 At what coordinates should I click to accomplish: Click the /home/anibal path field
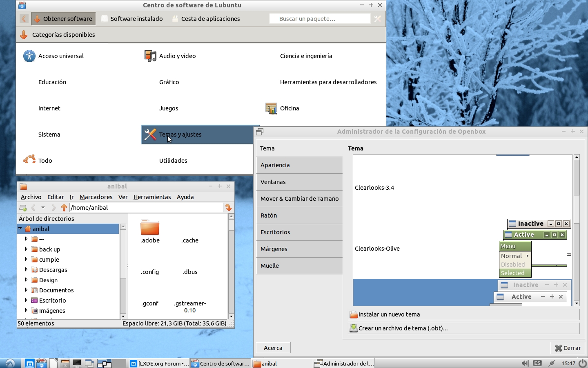coord(146,208)
